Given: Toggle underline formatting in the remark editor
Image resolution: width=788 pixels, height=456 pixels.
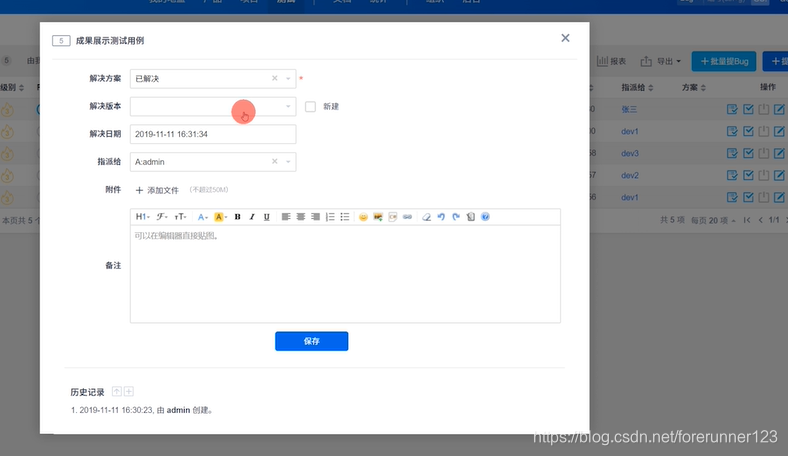Looking at the screenshot, I should 267,217.
